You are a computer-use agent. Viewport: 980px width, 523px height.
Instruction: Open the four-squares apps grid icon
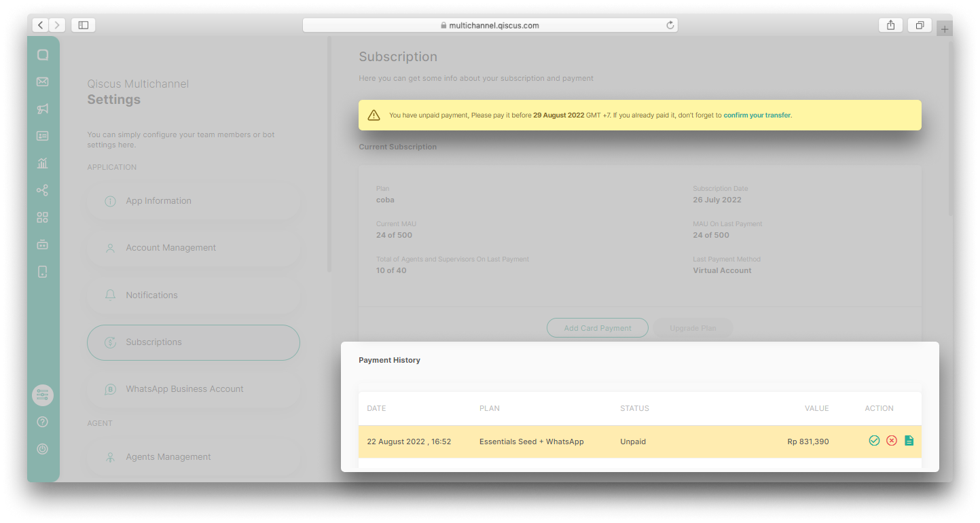(x=42, y=217)
